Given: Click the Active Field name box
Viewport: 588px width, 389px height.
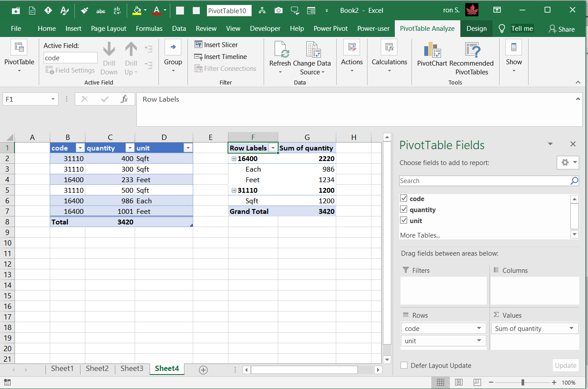Looking at the screenshot, I should [x=70, y=58].
